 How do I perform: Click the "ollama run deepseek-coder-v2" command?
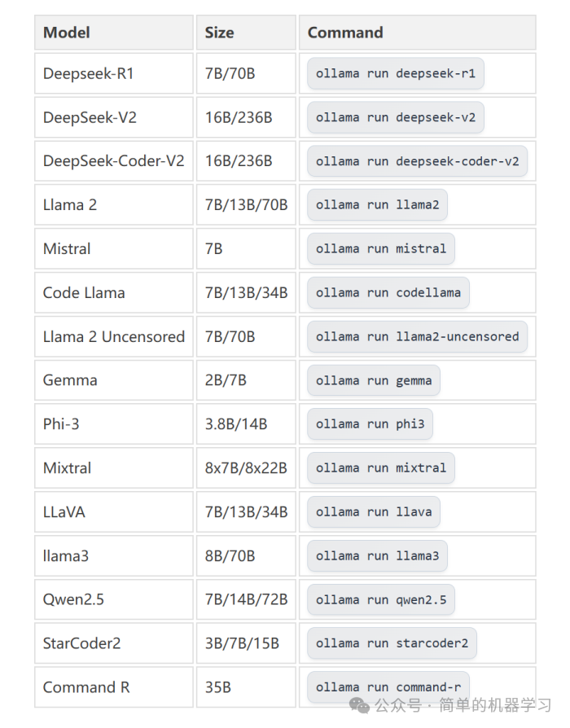point(417,161)
